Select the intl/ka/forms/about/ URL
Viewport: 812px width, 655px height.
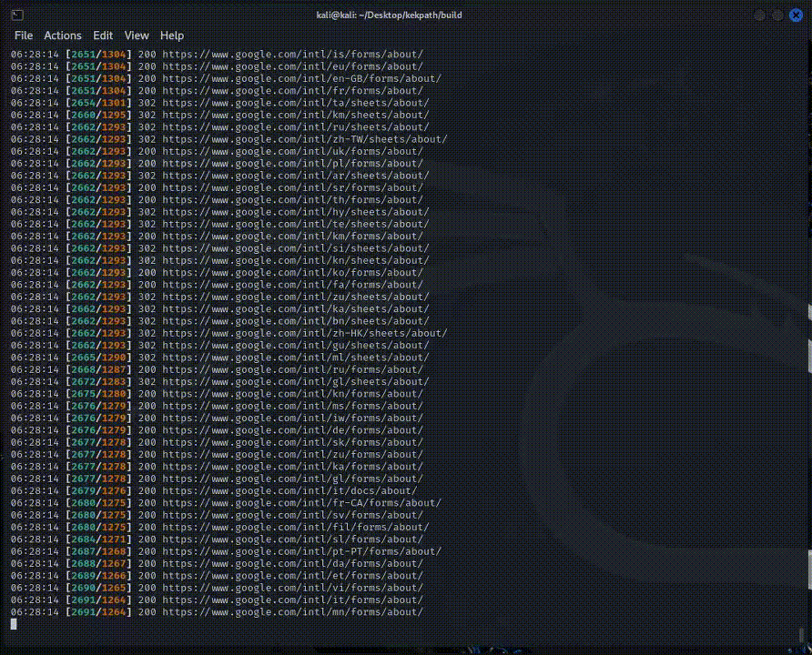pos(292,467)
